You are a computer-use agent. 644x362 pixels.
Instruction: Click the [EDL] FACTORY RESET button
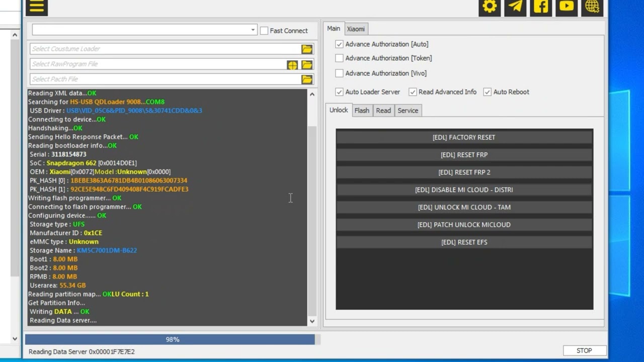tap(464, 137)
